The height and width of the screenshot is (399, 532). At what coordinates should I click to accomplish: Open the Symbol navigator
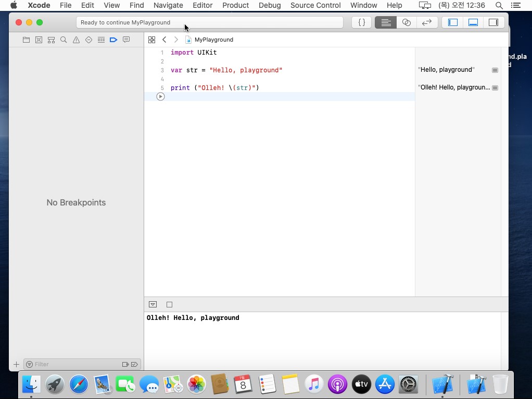51,40
